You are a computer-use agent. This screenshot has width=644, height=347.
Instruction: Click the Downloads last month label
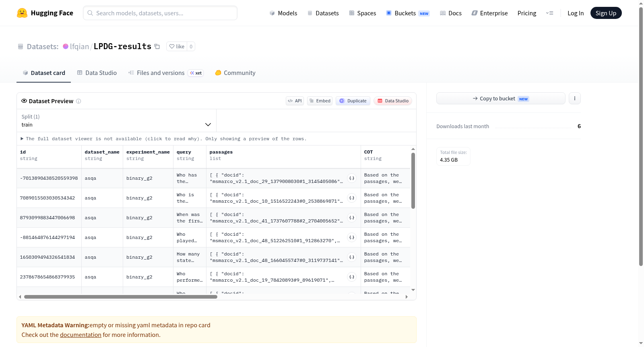[x=463, y=127]
